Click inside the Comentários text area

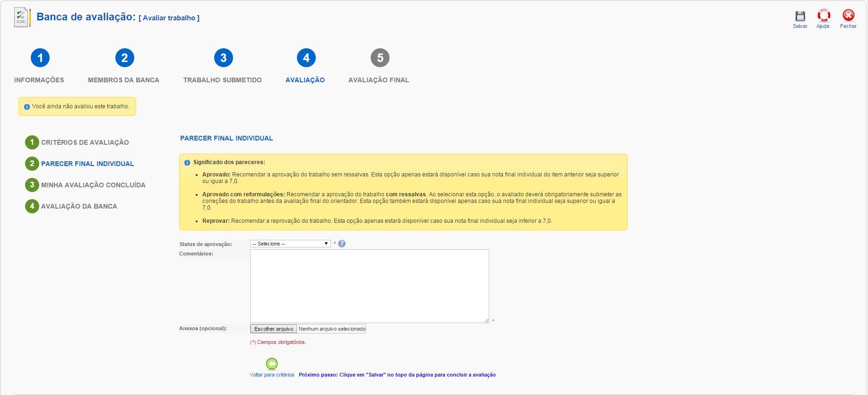369,286
